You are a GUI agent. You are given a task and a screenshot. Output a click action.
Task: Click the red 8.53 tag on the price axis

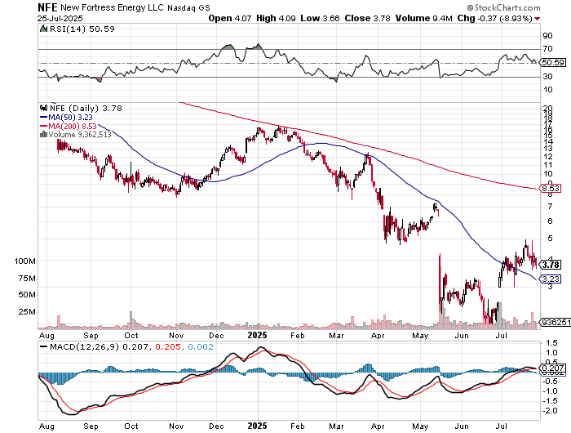[551, 189]
